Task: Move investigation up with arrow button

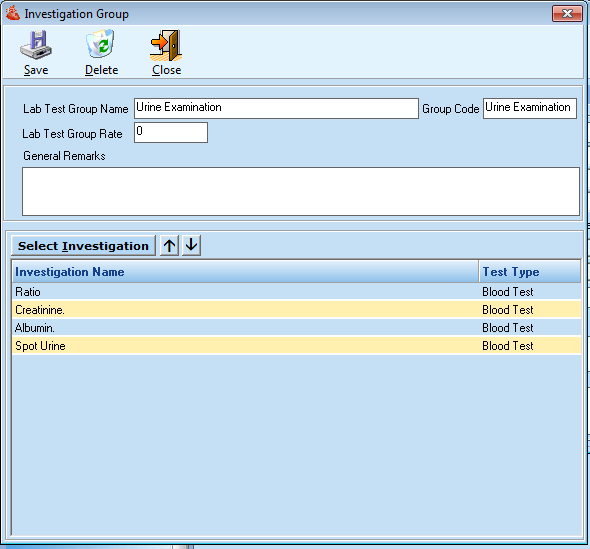Action: point(169,245)
